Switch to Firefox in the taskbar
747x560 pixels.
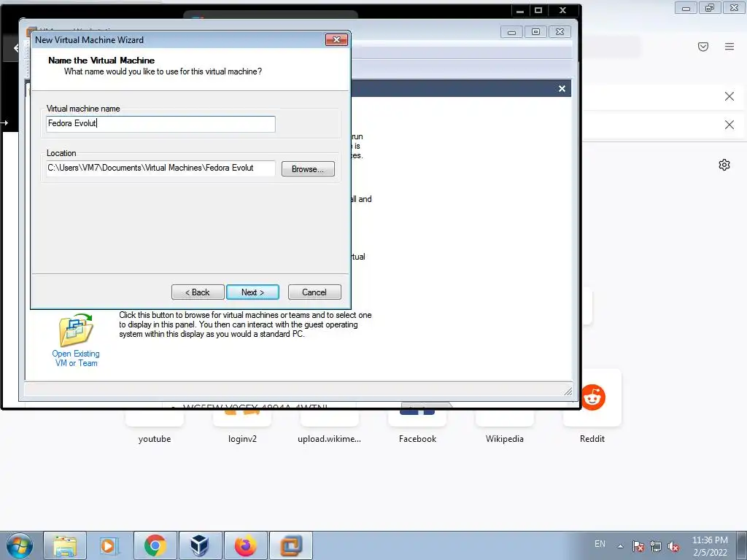[x=245, y=545]
